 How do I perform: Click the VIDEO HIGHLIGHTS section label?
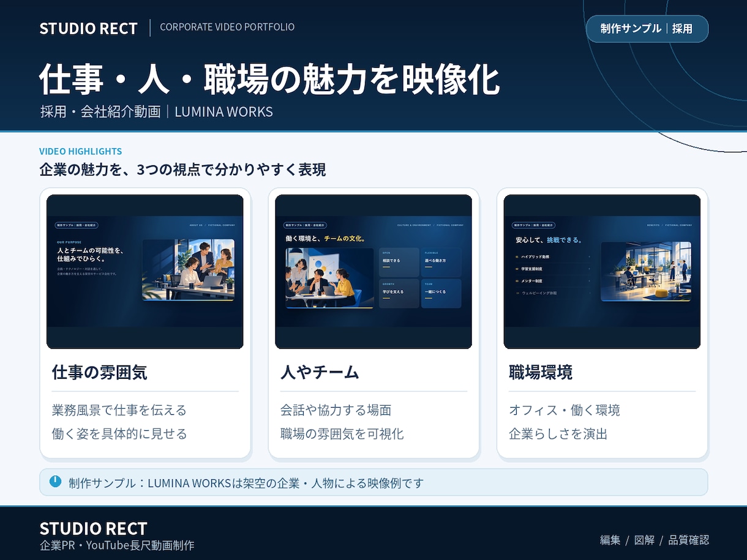tap(80, 151)
